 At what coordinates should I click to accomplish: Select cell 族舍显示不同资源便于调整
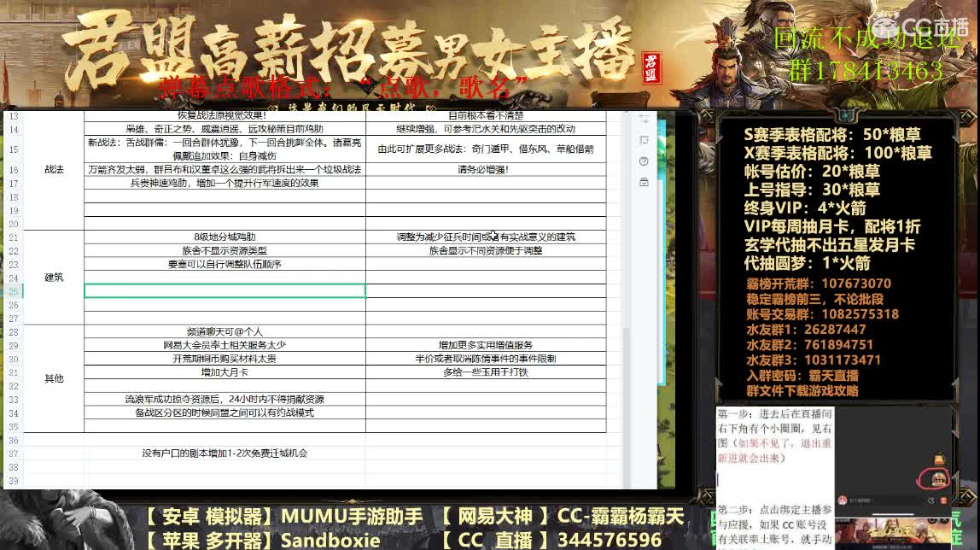click(486, 250)
